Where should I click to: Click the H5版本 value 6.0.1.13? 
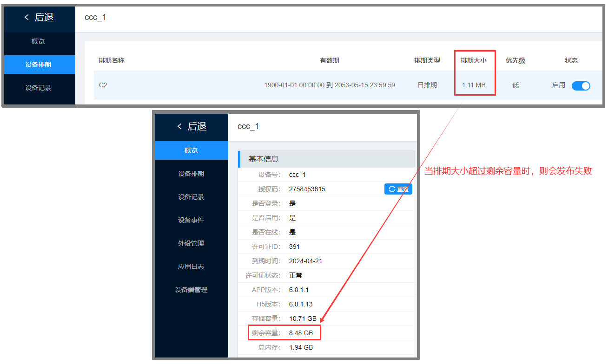pos(301,304)
